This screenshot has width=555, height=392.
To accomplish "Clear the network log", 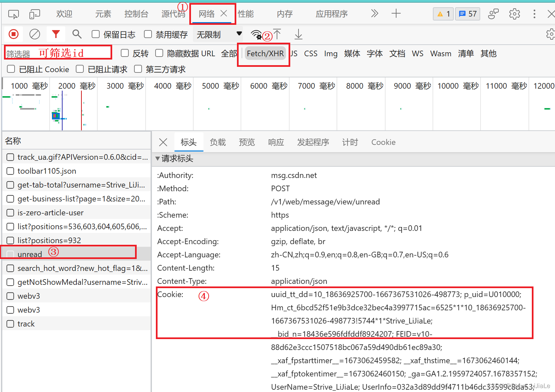I will click(x=35, y=34).
